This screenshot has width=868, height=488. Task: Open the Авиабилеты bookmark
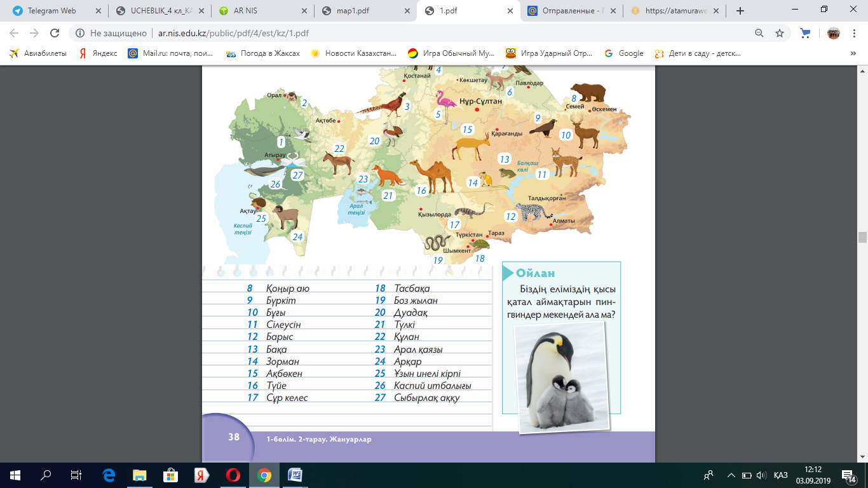(37, 53)
